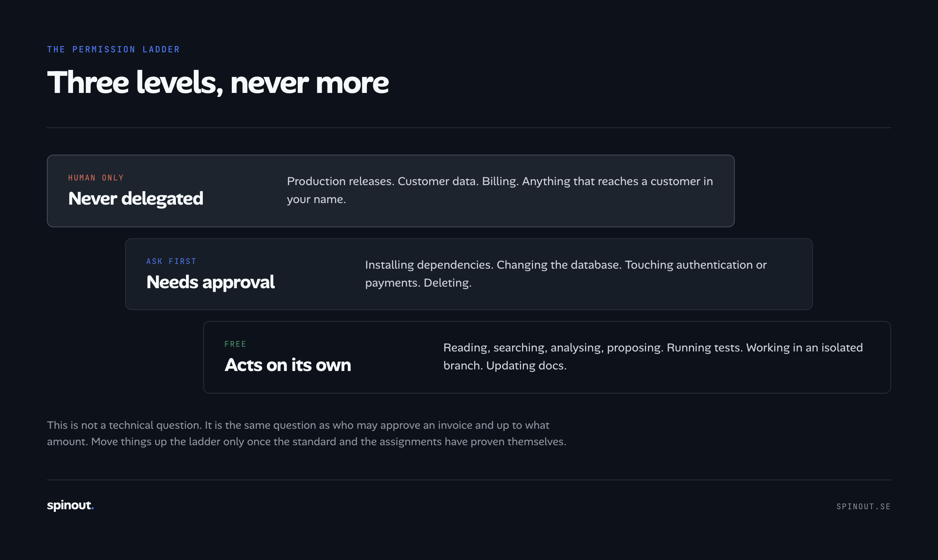The image size is (938, 560).
Task: Select the 'Acts on its own' title
Action: pyautogui.click(x=288, y=365)
